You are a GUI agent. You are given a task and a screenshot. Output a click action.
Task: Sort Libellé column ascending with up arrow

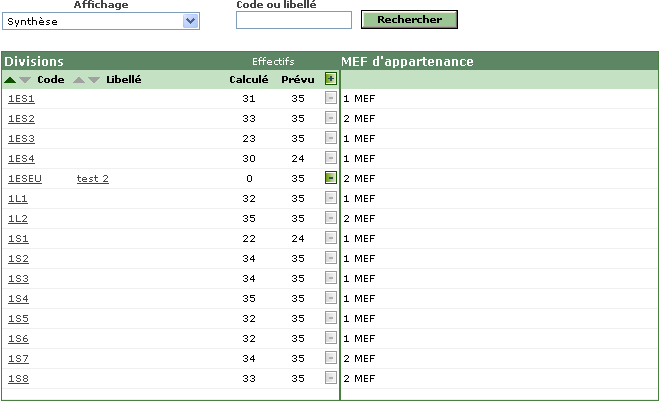tap(79, 80)
